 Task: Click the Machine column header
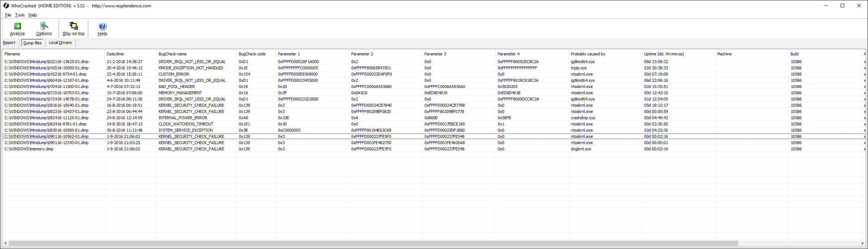click(752, 54)
